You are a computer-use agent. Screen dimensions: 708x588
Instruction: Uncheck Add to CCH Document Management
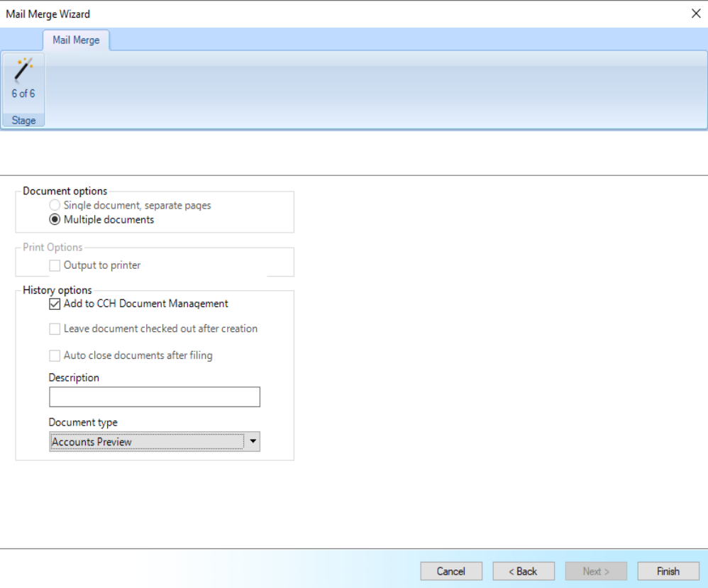(55, 304)
